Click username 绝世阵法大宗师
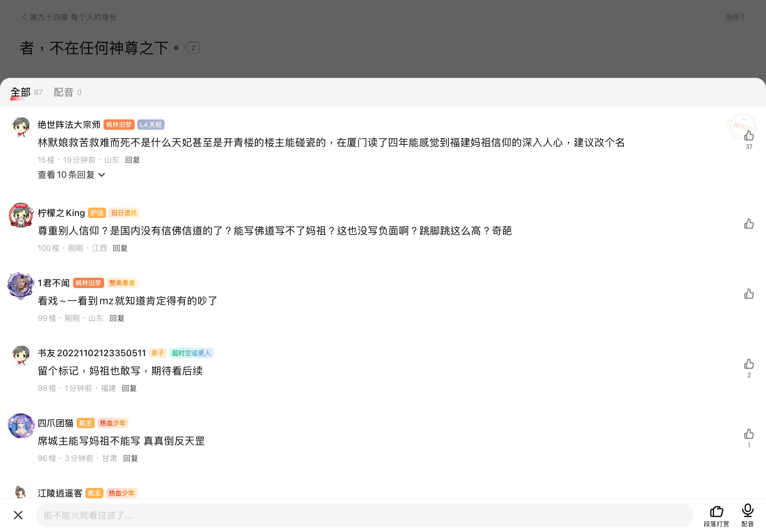This screenshot has height=532, width=766. coord(69,125)
